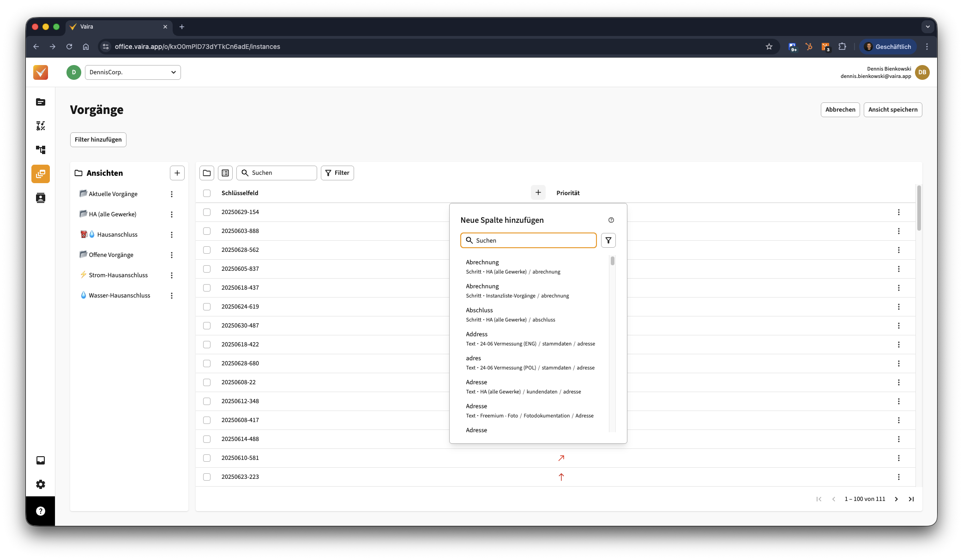The height and width of the screenshot is (560, 963).
Task: Click the filter funnel icon in column popup
Action: point(608,240)
